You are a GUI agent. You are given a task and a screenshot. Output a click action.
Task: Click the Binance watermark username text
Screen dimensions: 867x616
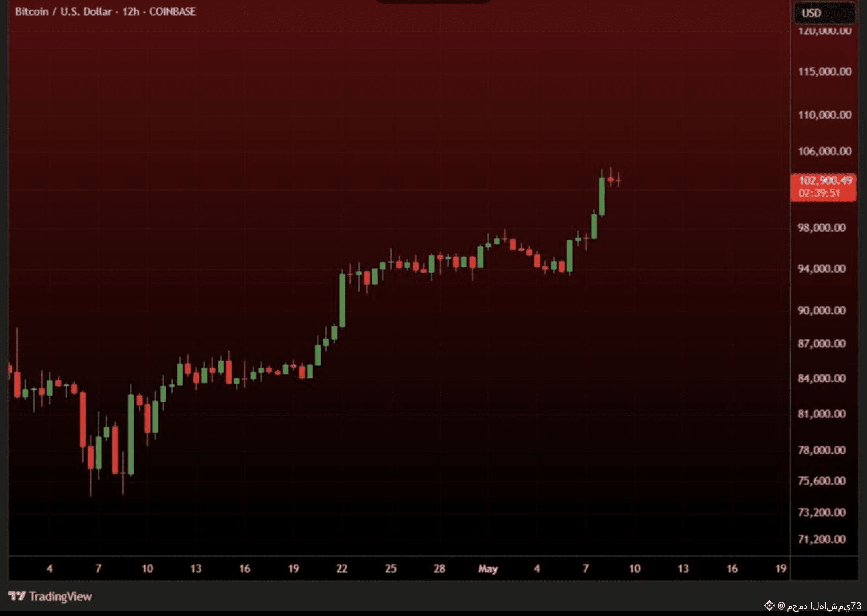[819, 606]
